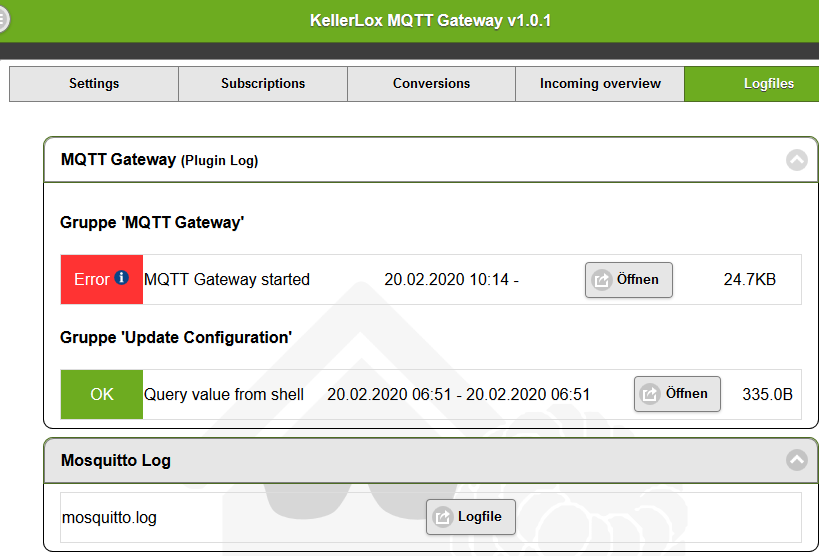Screen dimensions: 819x556
Task: Go to the Conversions tab
Action: (x=431, y=84)
